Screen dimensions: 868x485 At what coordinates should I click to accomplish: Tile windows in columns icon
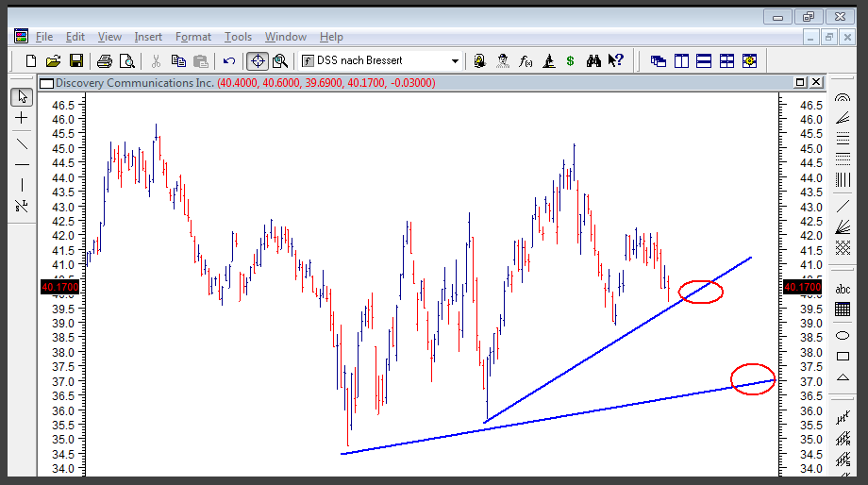click(681, 61)
